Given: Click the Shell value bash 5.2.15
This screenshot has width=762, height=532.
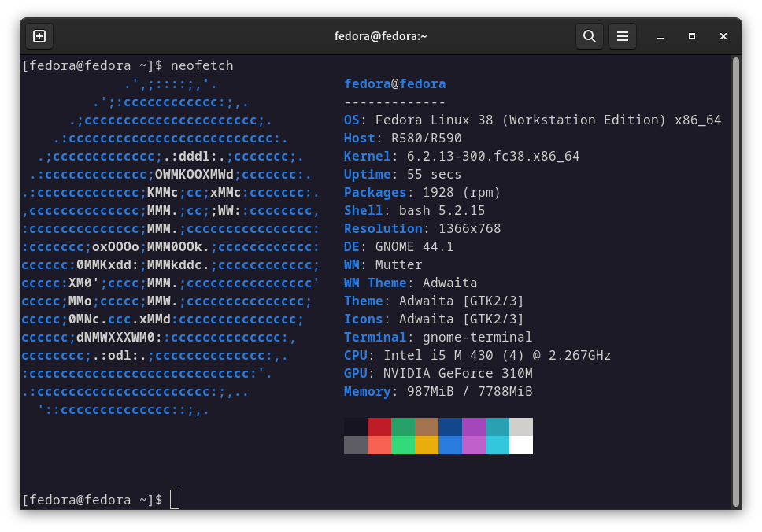Looking at the screenshot, I should coord(442,210).
